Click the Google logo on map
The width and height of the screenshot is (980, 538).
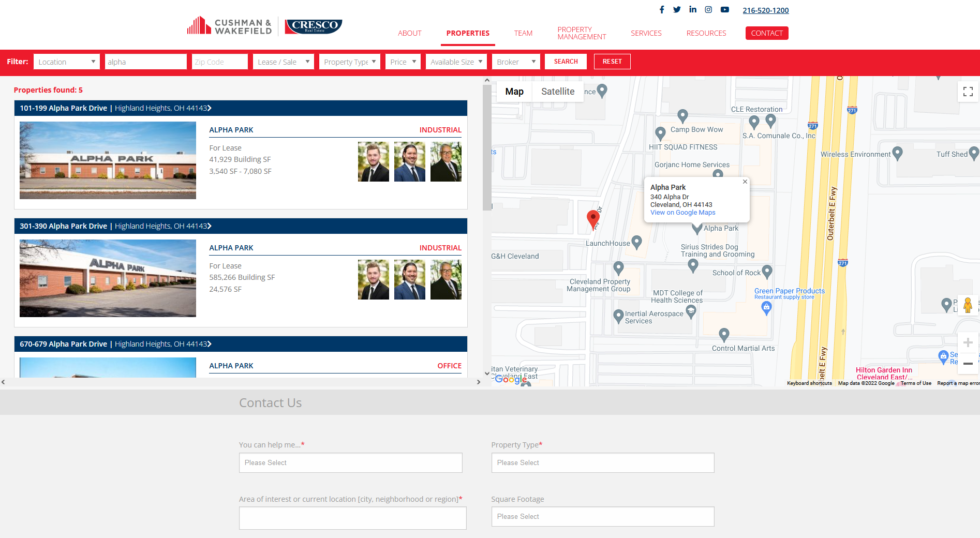pos(511,379)
